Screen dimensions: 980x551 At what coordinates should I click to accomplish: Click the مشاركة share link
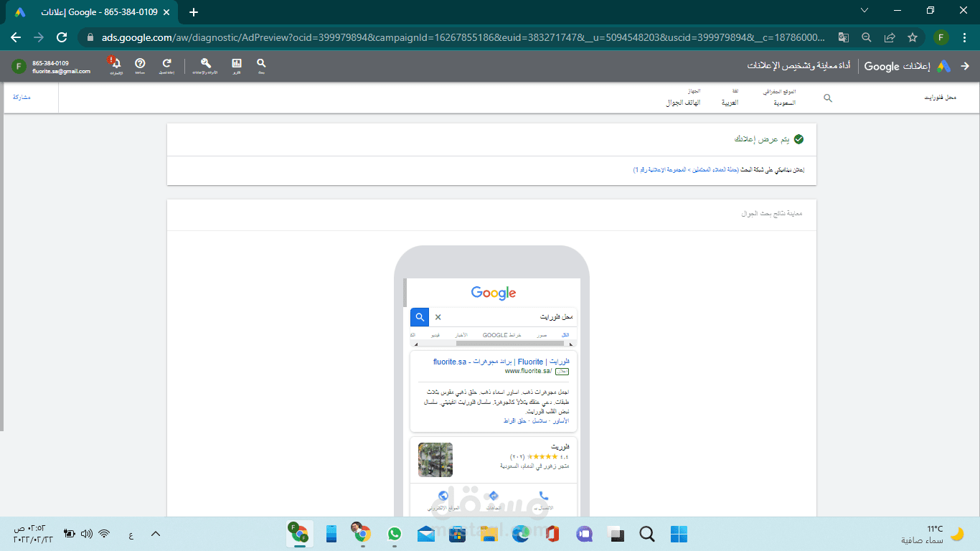pyautogui.click(x=22, y=97)
